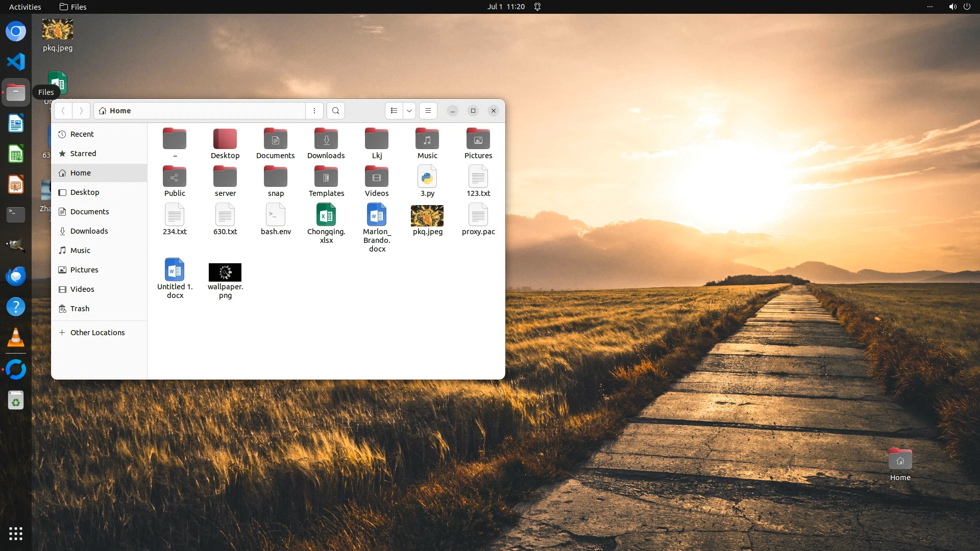Click Other Locations in sidebar
Image resolution: width=980 pixels, height=551 pixels.
(97, 333)
